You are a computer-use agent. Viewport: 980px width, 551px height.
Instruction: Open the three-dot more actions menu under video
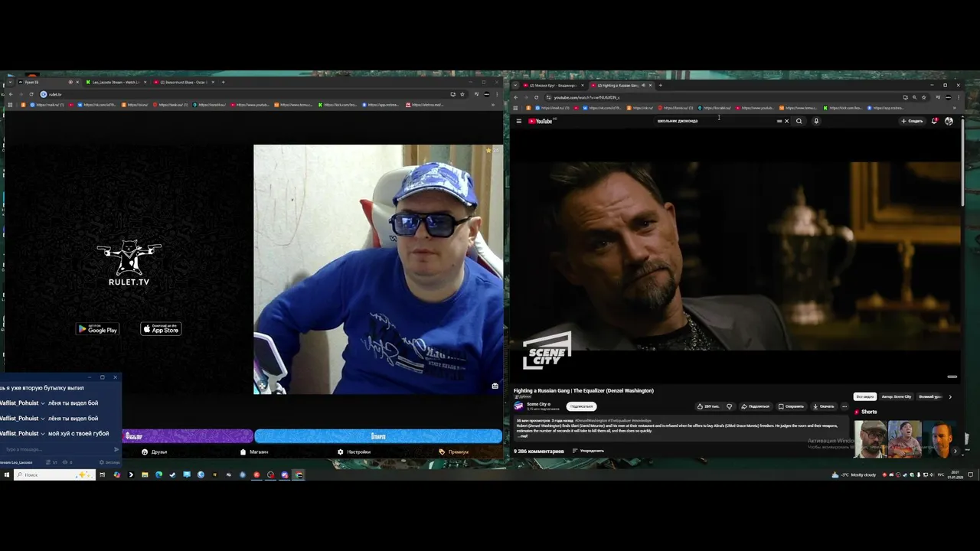coord(844,406)
